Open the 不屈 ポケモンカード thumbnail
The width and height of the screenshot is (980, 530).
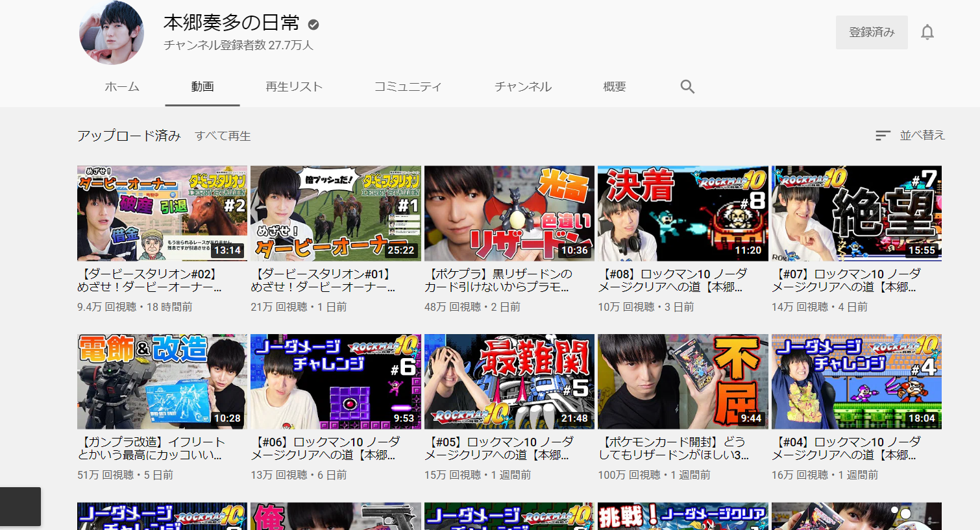pyautogui.click(x=683, y=381)
